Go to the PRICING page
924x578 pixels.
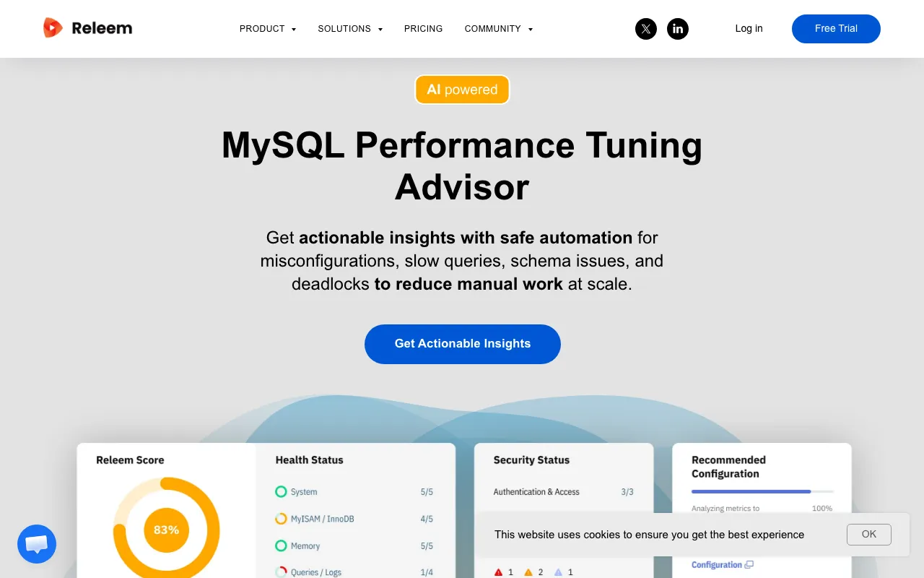point(424,29)
